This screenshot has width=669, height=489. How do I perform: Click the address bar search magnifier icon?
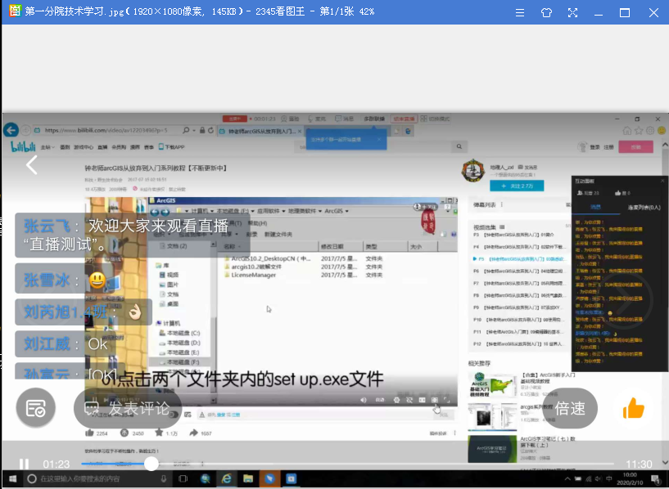[x=186, y=130]
